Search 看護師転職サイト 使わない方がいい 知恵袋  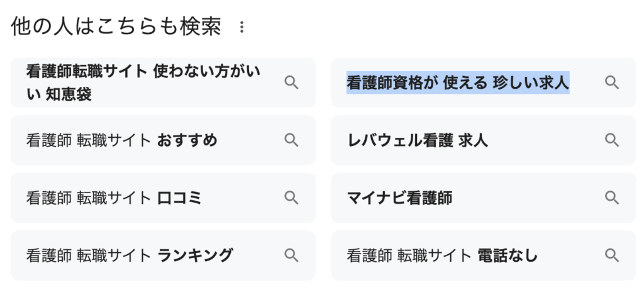coord(143,82)
